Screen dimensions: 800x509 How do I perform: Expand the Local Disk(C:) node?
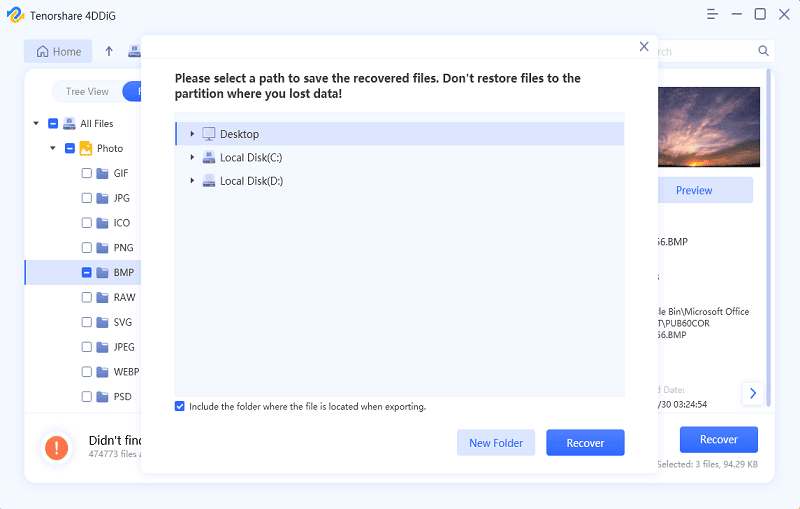point(192,157)
